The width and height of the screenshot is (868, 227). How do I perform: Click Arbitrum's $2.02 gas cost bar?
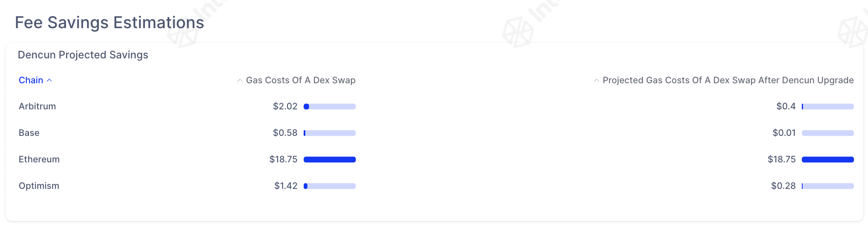(330, 106)
